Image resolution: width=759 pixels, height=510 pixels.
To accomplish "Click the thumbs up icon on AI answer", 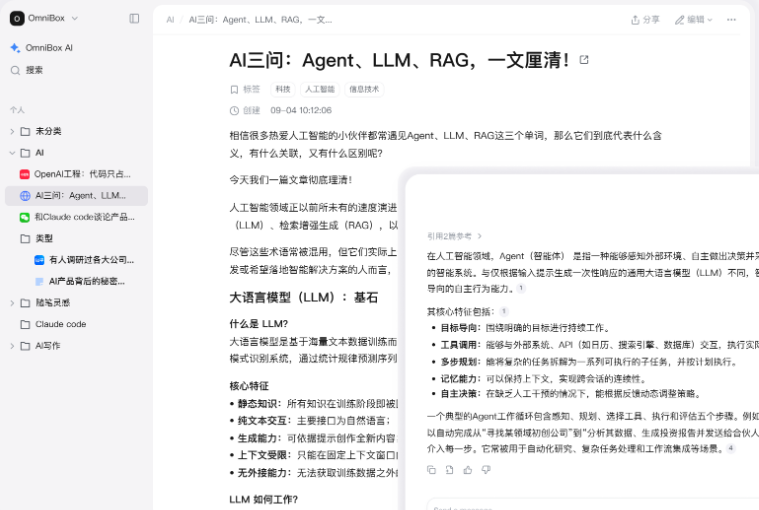I will click(467, 469).
